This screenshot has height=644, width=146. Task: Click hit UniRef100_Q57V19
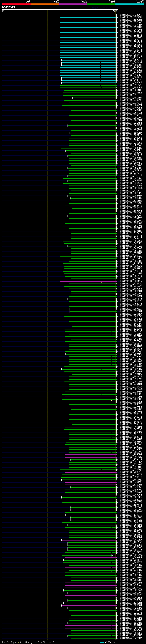(x=131, y=309)
